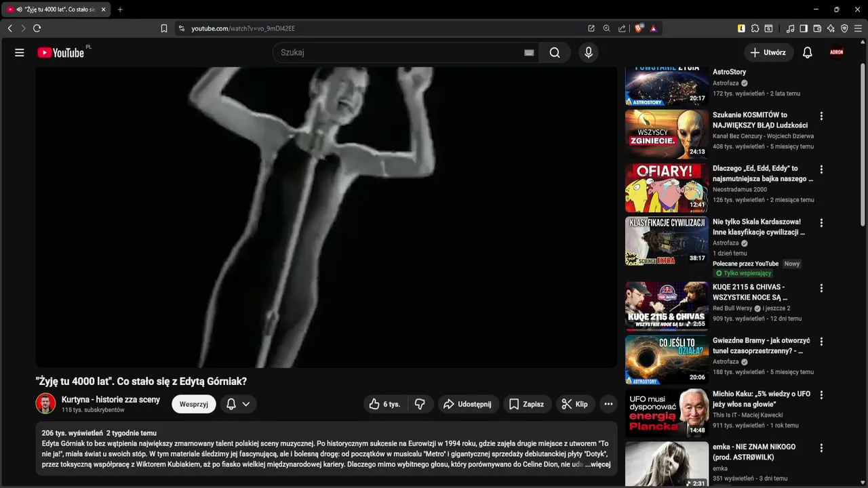868x488 pixels.
Task: Click the youtube.com address bar URL
Action: [243, 28]
